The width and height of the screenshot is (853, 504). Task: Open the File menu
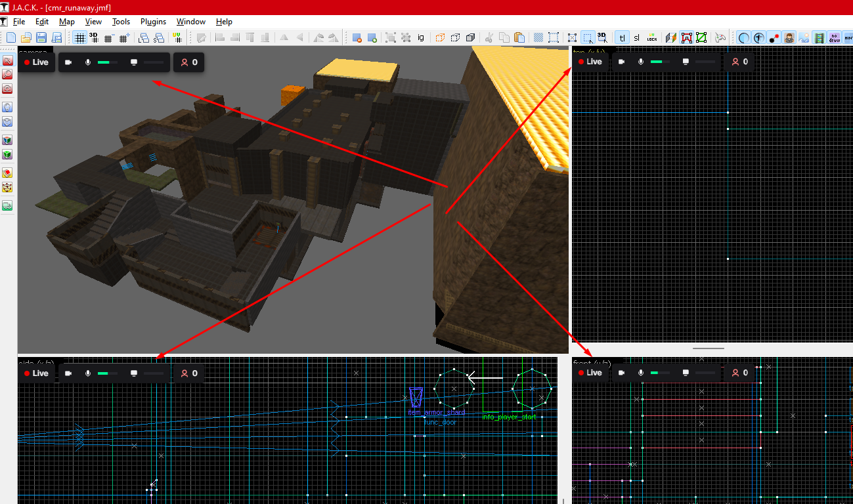click(19, 22)
